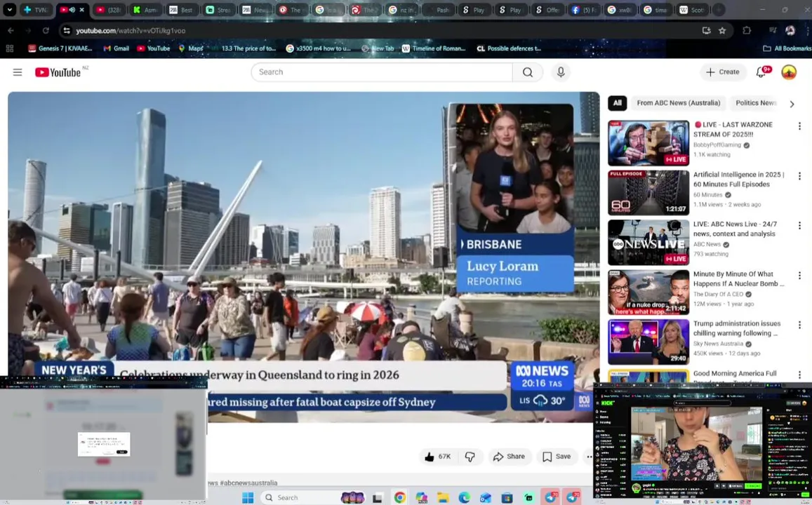
Task: Reload the page in Chrome
Action: click(x=46, y=31)
